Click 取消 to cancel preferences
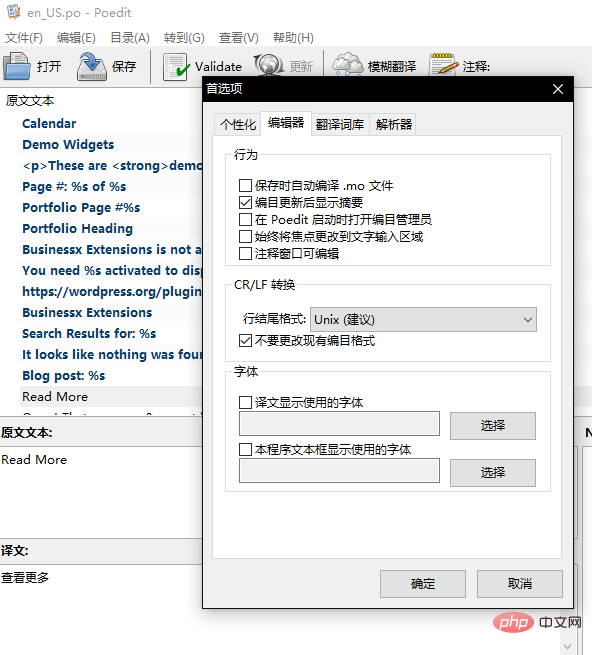This screenshot has height=655, width=592. click(520, 584)
